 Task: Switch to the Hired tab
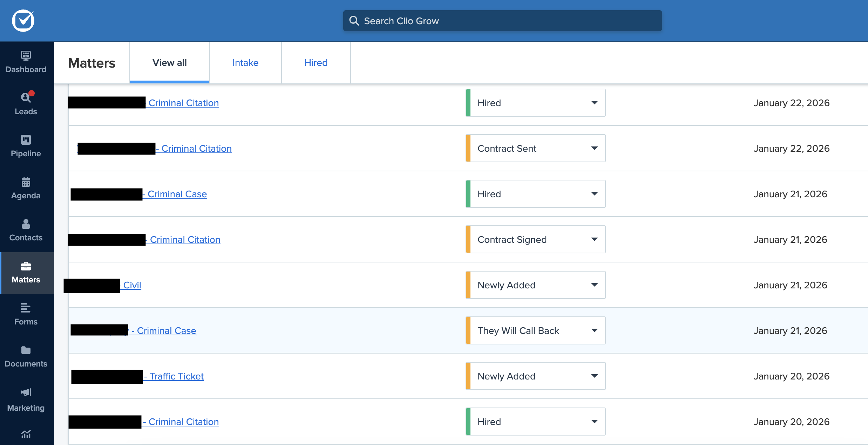(316, 63)
